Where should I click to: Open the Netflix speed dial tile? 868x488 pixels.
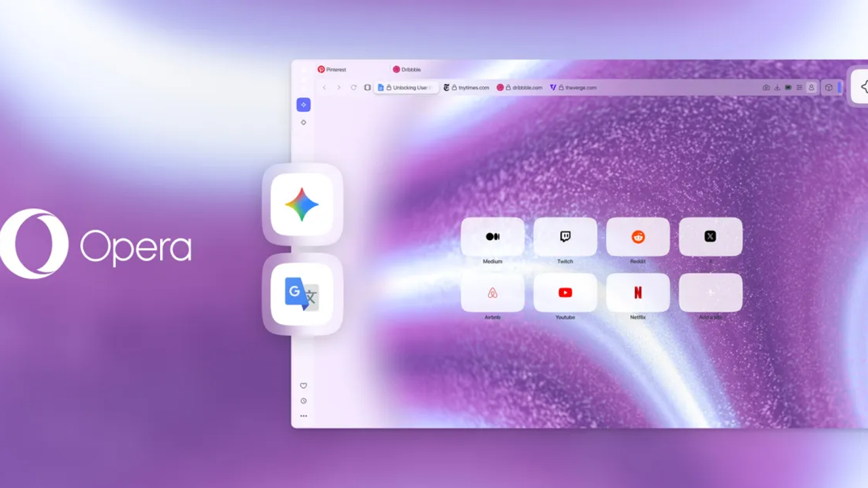click(637, 293)
